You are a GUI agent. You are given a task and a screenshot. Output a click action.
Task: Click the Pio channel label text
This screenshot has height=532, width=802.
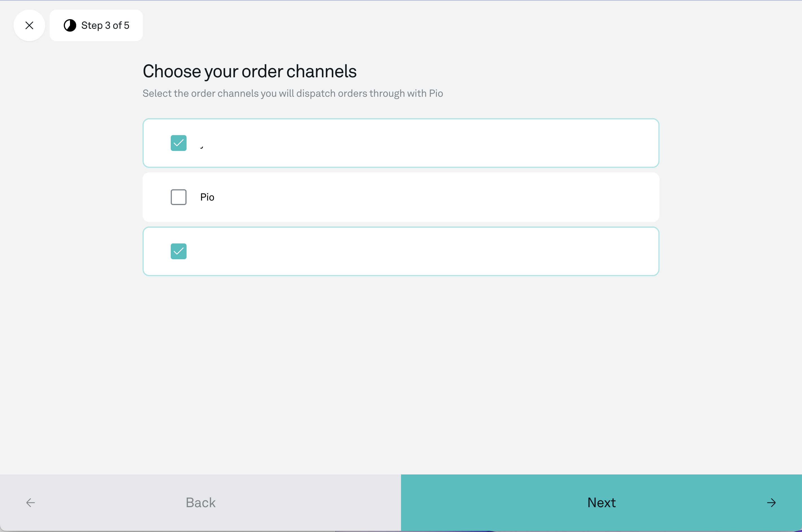point(207,197)
